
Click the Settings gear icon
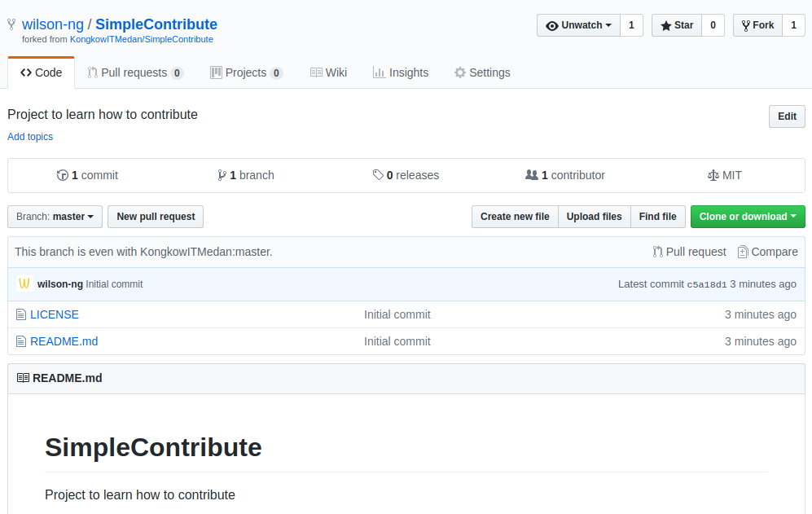(x=460, y=72)
